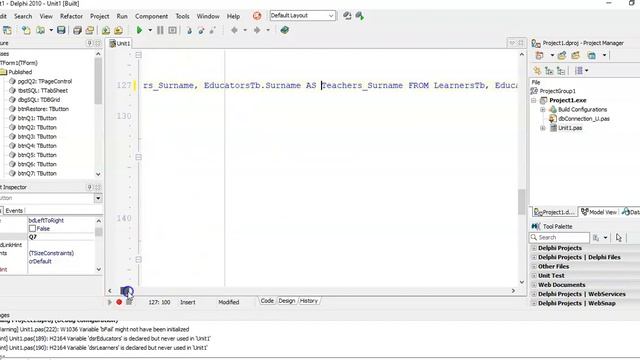Viewport: 640px width, 360px height.
Task: Click the Save All icon
Action: click(x=77, y=30)
